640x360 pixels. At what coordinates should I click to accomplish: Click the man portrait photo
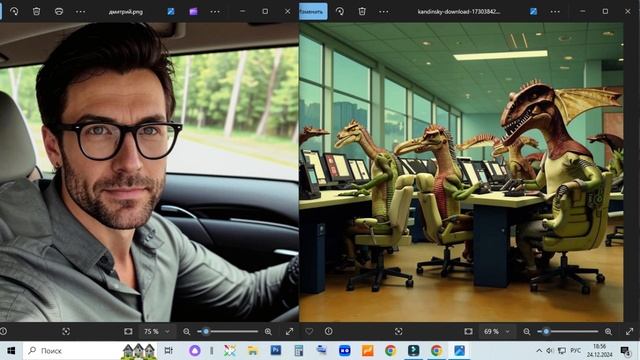click(149, 172)
